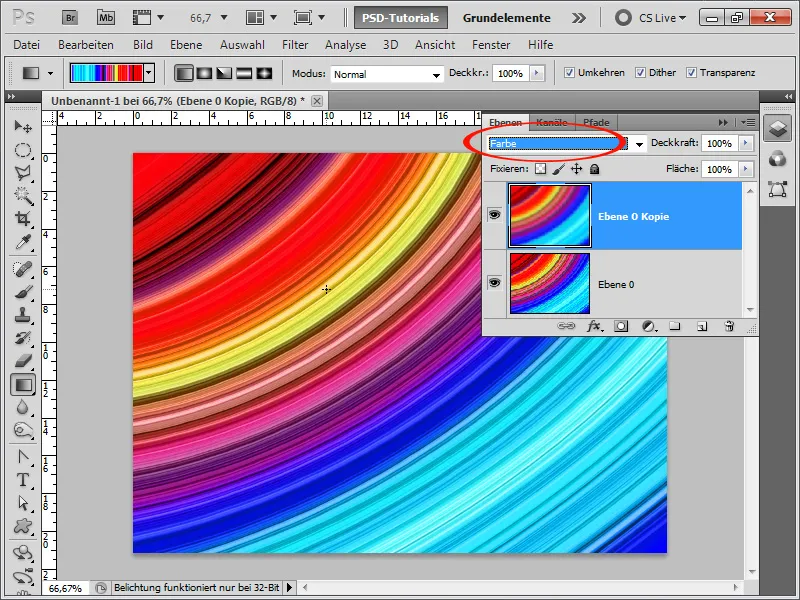The image size is (800, 600).
Task: Open layer blend mode dropdown Farbe
Action: (639, 144)
